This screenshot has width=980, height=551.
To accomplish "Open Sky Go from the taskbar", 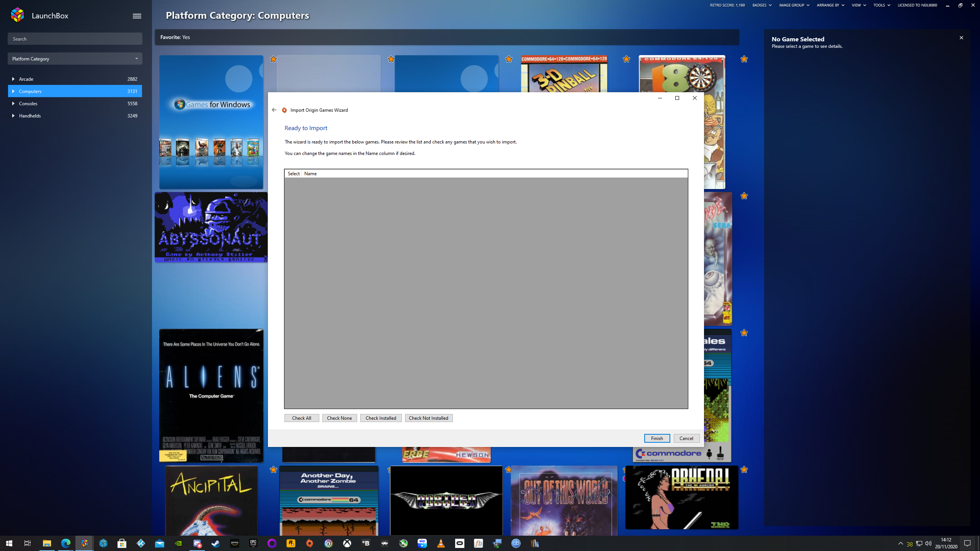I will click(422, 543).
